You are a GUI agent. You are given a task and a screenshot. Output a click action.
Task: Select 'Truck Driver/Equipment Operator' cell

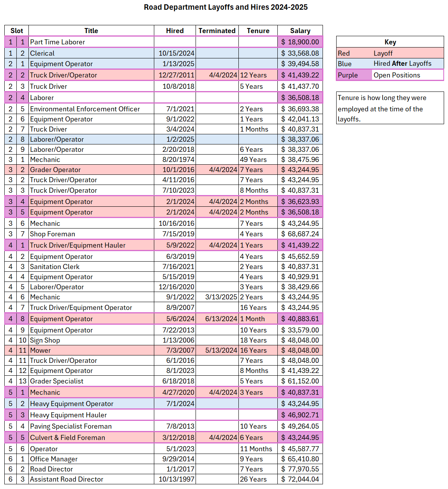click(91, 308)
